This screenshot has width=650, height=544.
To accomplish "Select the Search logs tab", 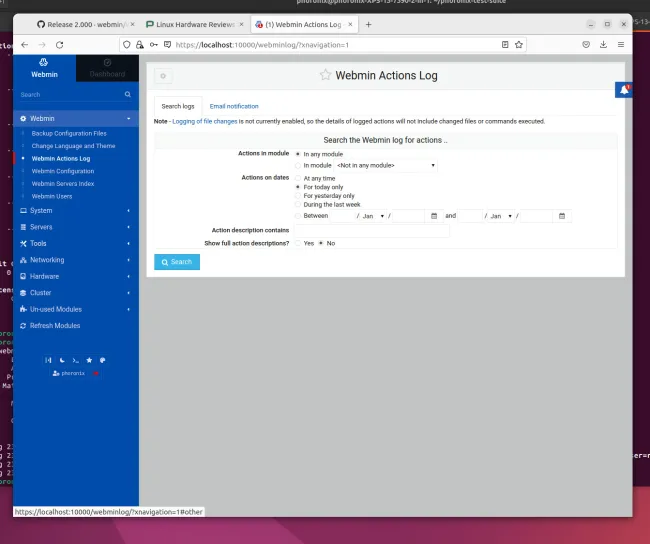I will tap(178, 106).
